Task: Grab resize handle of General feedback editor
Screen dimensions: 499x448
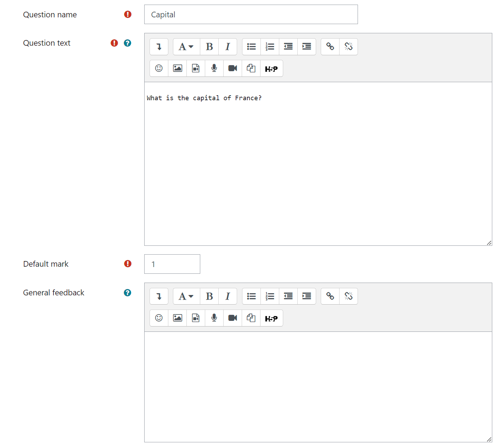Action: click(x=489, y=439)
